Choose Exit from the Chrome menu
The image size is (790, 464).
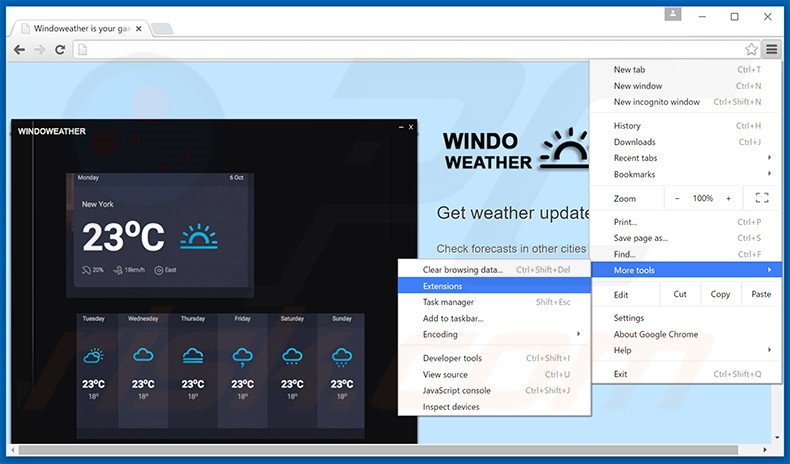point(686,373)
